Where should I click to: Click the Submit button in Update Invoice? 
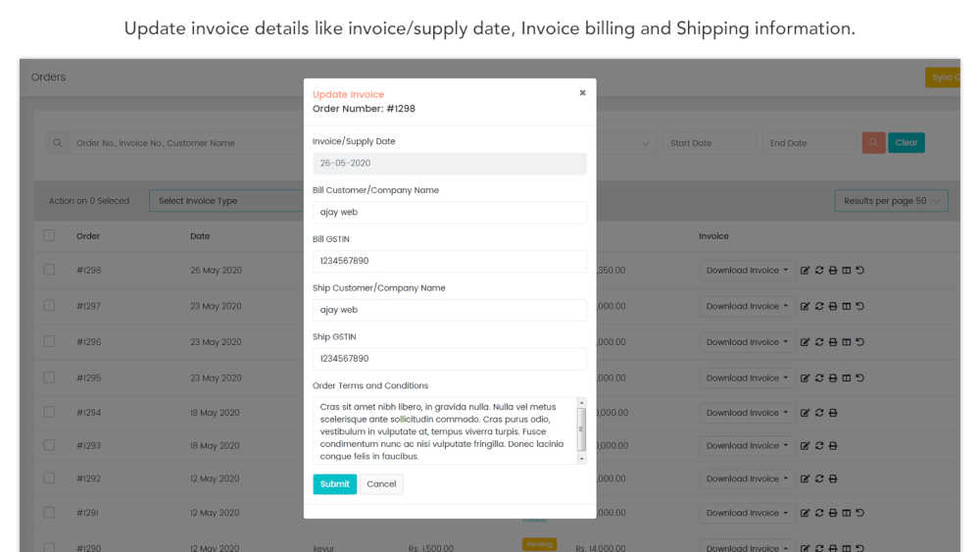click(334, 484)
